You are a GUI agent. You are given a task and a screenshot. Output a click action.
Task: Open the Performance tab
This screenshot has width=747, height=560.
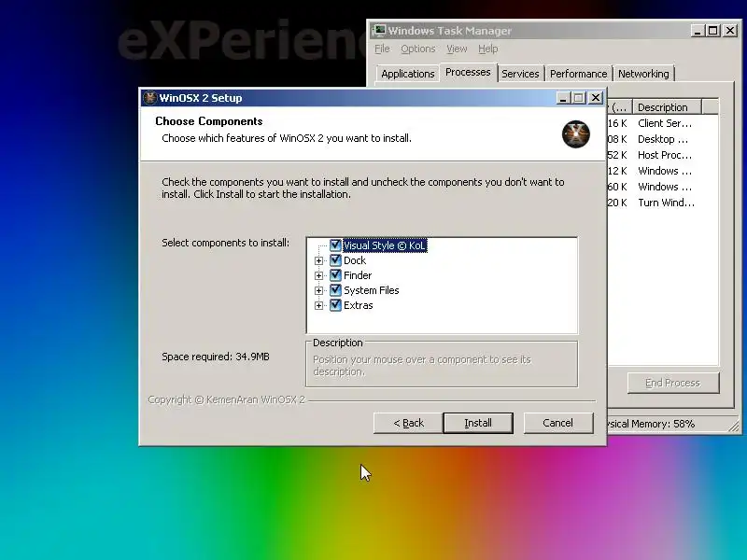point(578,74)
